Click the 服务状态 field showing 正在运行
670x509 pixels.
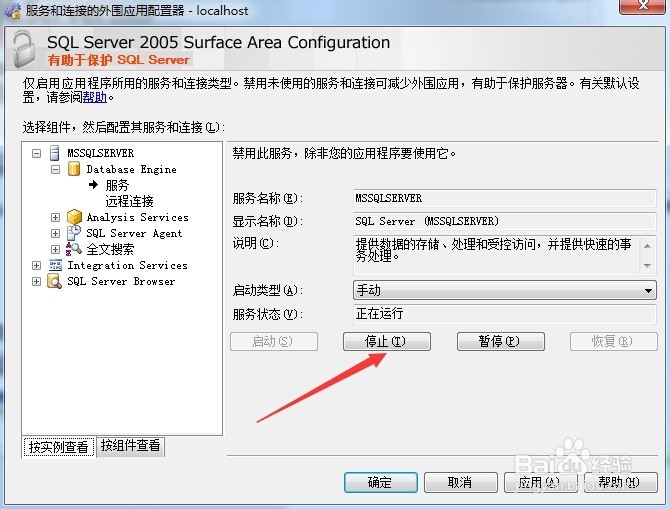(x=505, y=314)
